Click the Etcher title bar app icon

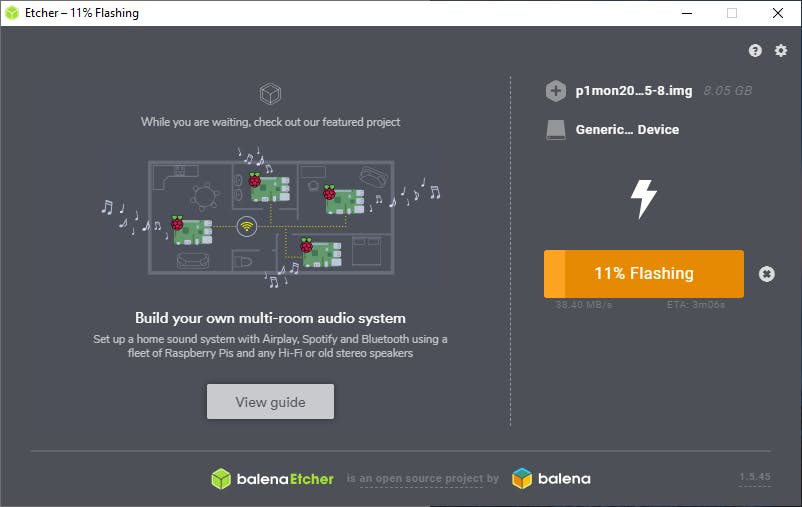point(12,13)
